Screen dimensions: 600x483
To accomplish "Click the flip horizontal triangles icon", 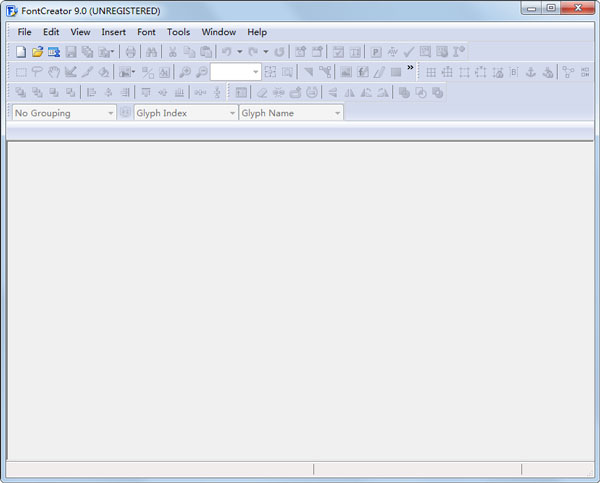I will [x=349, y=93].
